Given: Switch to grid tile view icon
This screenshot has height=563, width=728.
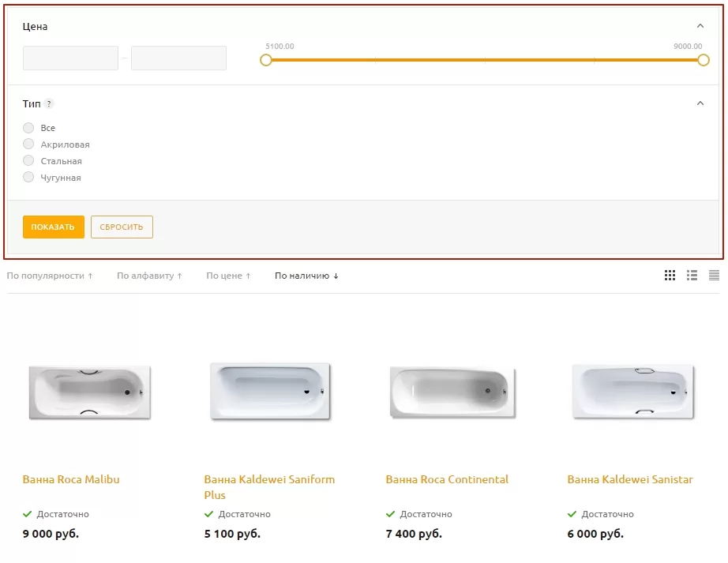Looking at the screenshot, I should [x=670, y=276].
